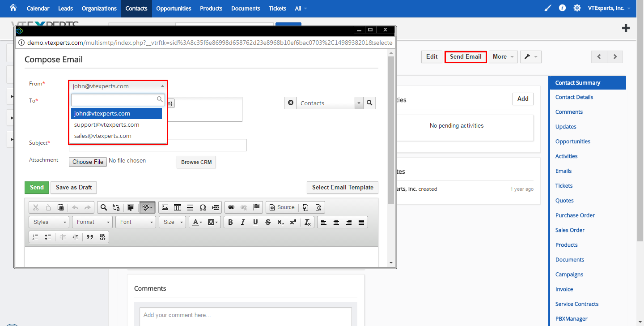Open Contact Details link in sidebar

(x=574, y=97)
